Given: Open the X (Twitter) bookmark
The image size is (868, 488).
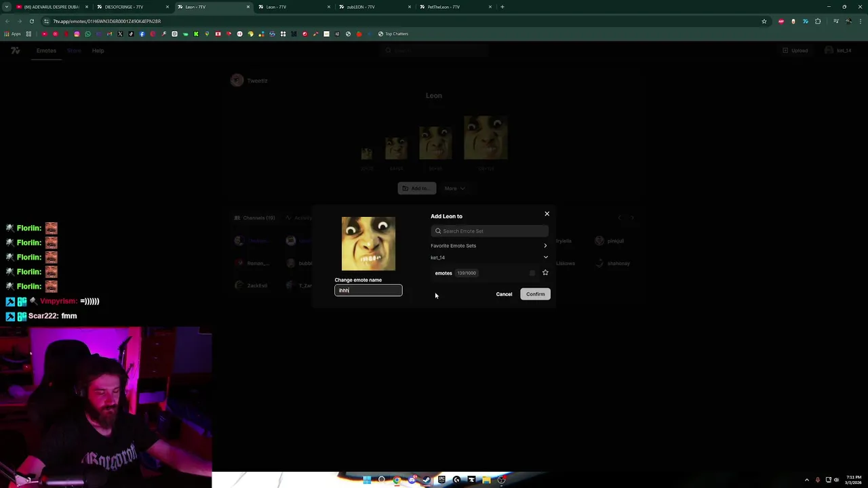Looking at the screenshot, I should click(120, 34).
